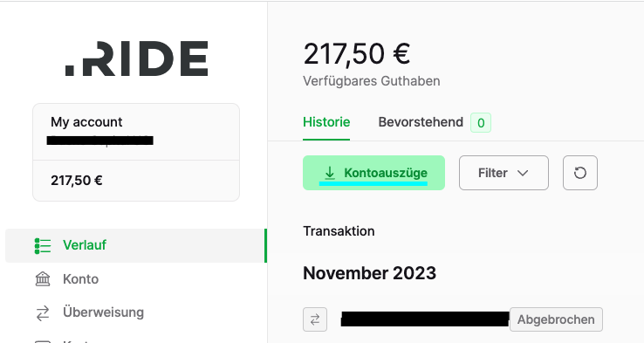Switch to the Historie tab
The width and height of the screenshot is (644, 343).
326,122
